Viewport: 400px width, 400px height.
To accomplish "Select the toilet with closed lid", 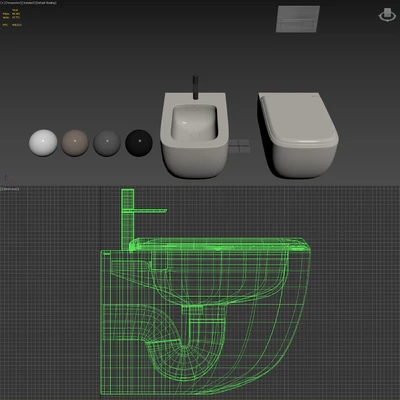I will tap(298, 135).
